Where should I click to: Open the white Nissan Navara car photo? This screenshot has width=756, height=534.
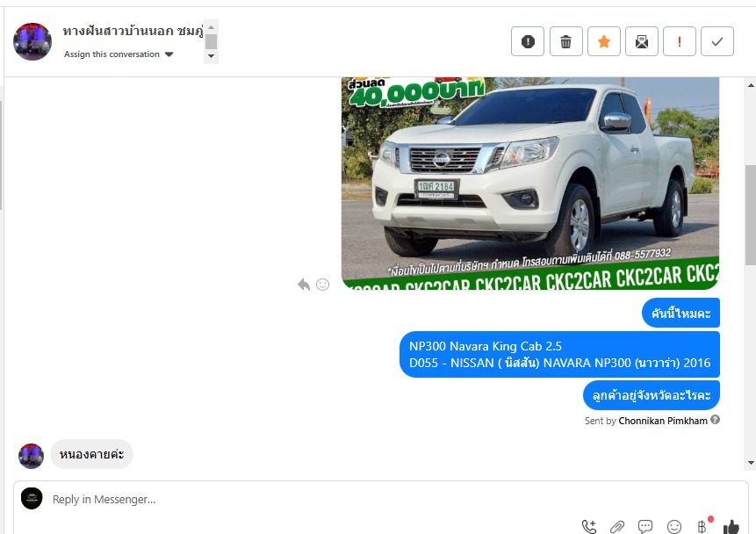tap(530, 184)
